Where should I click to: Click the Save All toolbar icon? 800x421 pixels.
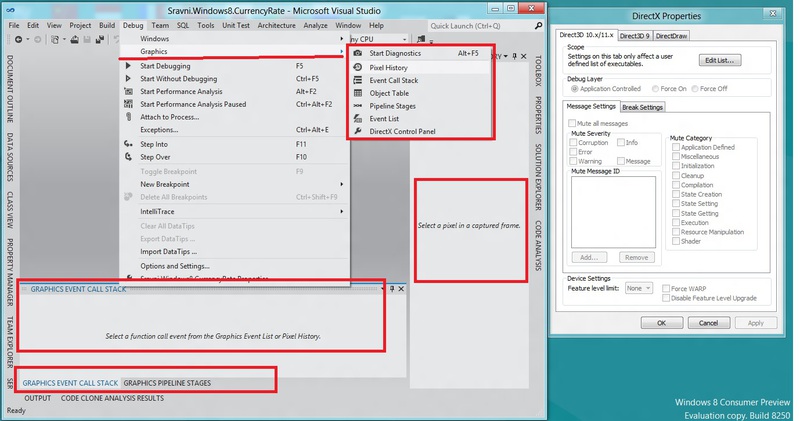[99, 39]
